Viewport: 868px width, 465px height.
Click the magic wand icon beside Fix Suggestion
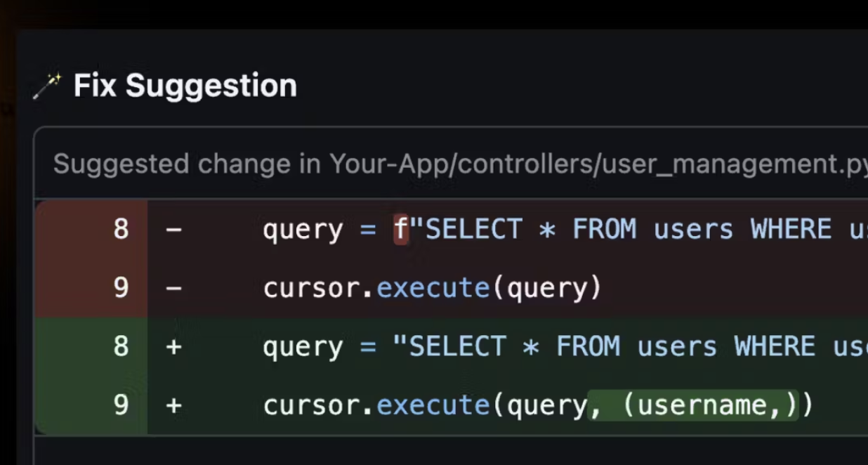pos(47,86)
